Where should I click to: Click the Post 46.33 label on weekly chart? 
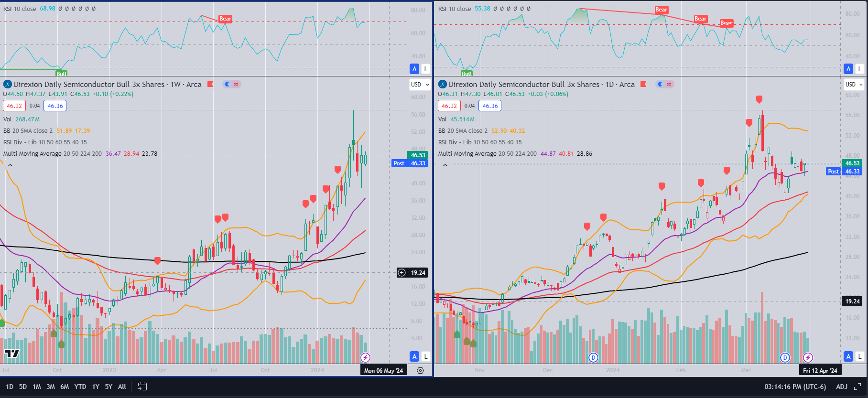tap(410, 163)
